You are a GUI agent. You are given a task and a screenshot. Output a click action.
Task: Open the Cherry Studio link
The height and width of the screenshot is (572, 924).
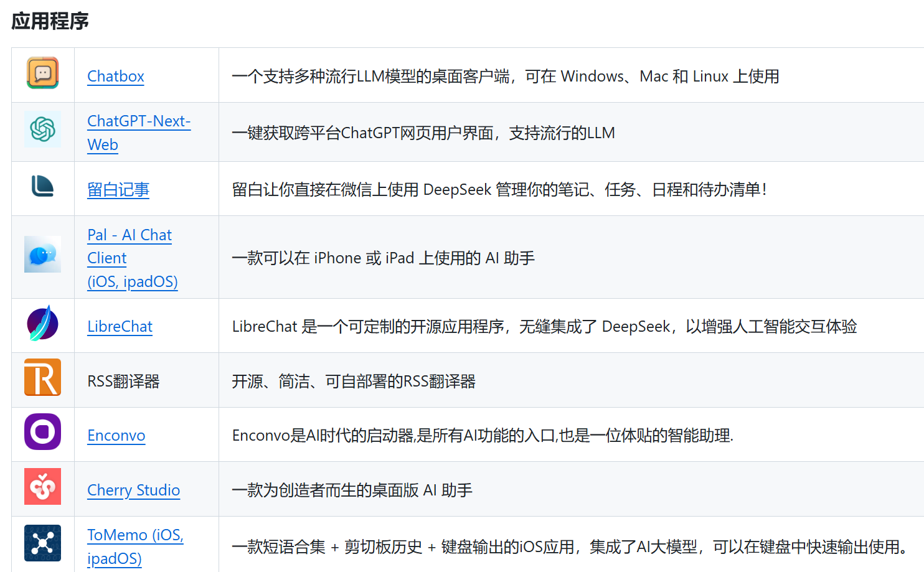pos(134,490)
